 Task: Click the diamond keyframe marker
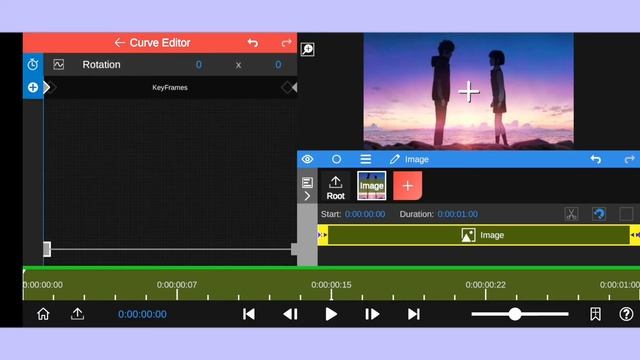click(x=287, y=87)
